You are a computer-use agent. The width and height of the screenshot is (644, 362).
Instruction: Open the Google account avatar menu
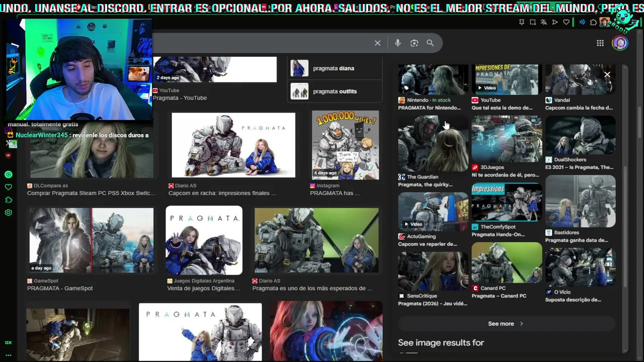coord(620,43)
